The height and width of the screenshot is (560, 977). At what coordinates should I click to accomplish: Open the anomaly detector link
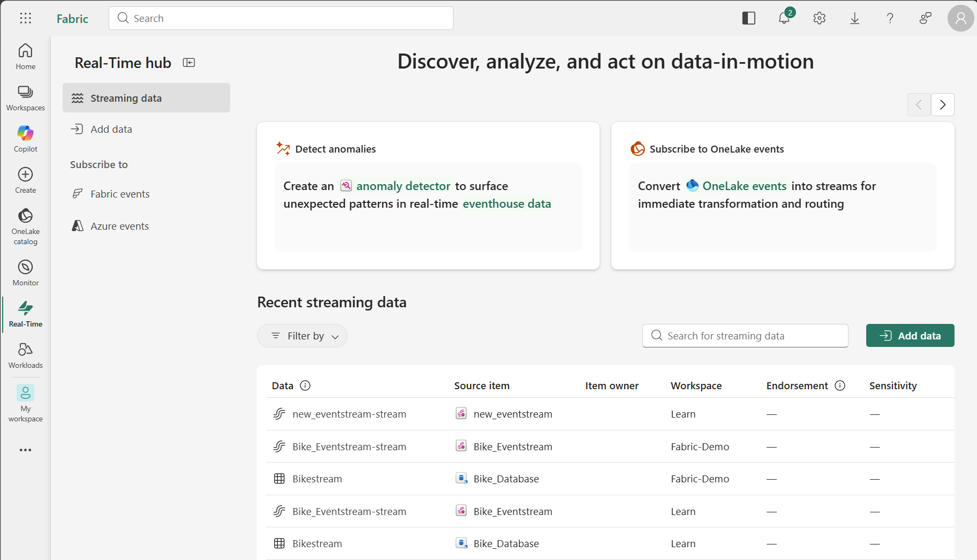coord(403,186)
